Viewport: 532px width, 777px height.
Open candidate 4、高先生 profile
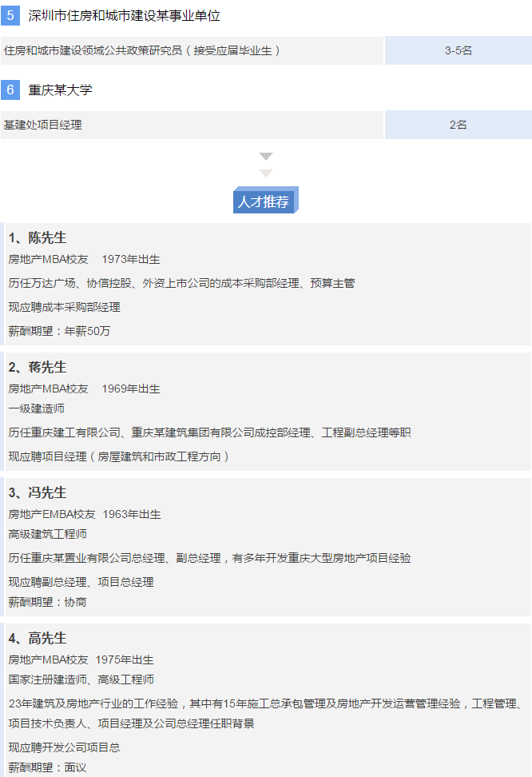click(38, 638)
